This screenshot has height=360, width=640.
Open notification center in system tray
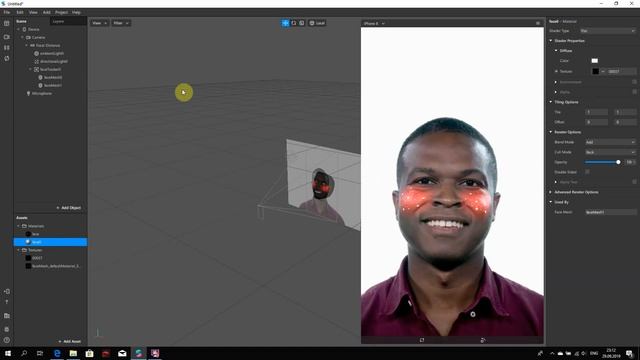(x=629, y=353)
